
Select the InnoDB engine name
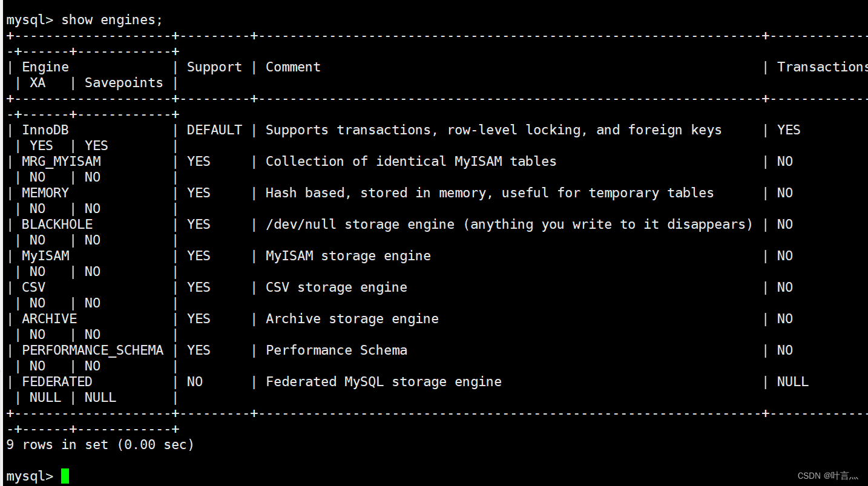coord(45,130)
